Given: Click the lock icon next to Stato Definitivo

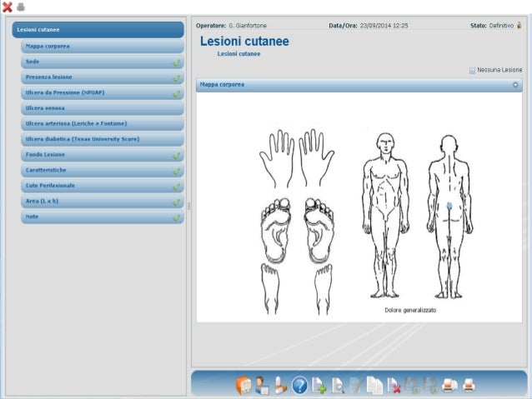Looking at the screenshot, I should (519, 26).
